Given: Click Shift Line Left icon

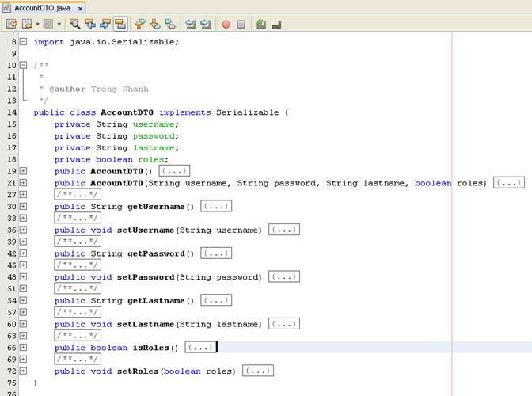Looking at the screenshot, I should (191, 24).
